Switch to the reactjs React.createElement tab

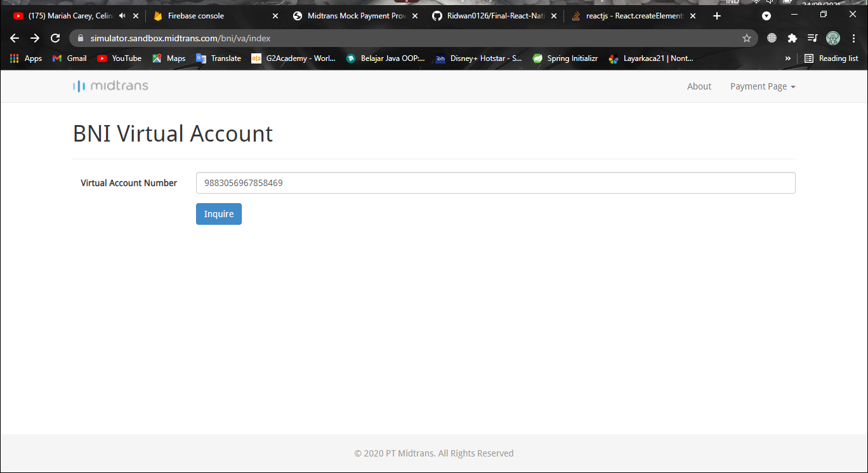point(634,16)
